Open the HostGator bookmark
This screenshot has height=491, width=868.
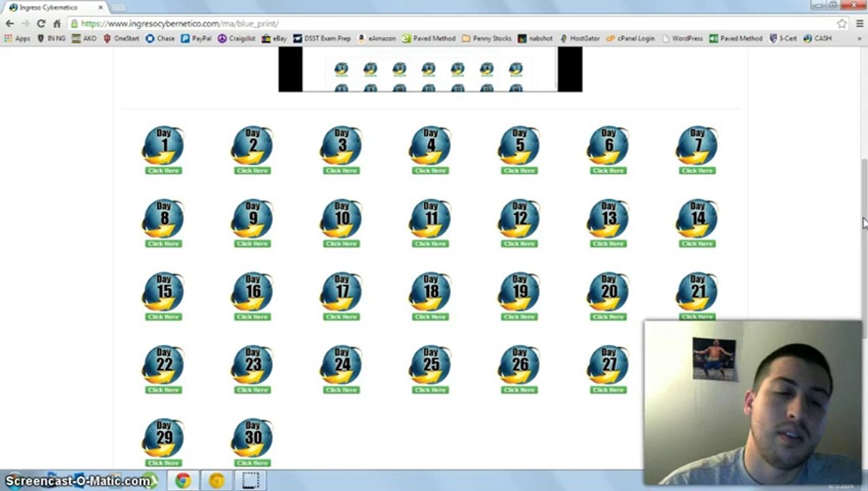click(579, 39)
